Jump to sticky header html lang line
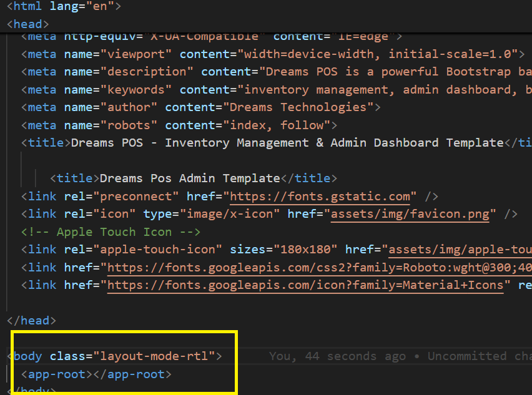Image resolution: width=532 pixels, height=395 pixels. tap(64, 7)
